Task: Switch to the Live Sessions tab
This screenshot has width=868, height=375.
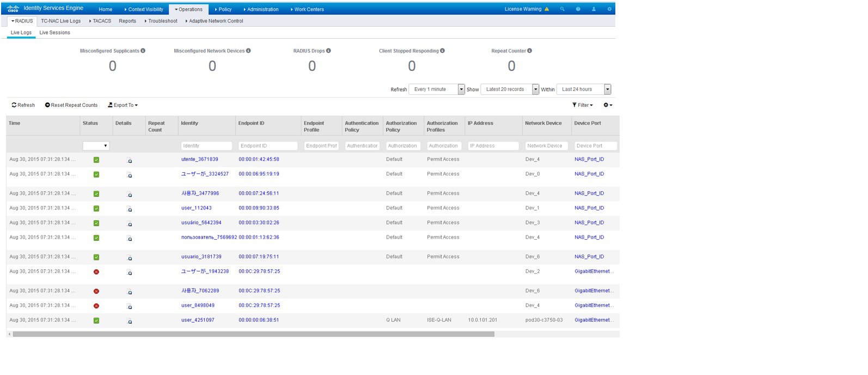Action: tap(54, 33)
